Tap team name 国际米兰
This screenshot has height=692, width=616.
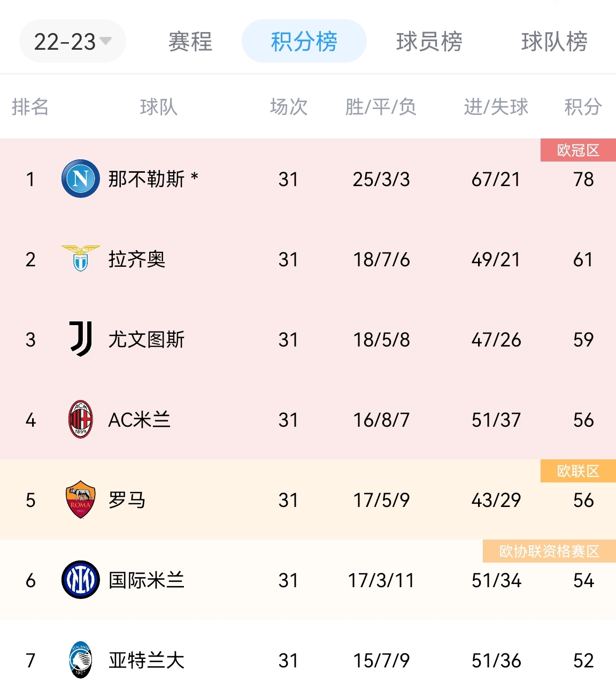pyautogui.click(x=147, y=580)
